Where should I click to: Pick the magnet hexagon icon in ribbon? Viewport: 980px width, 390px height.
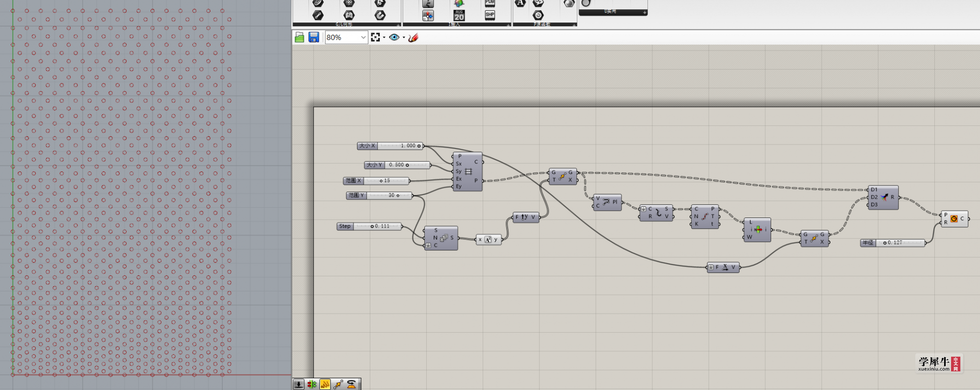380,15
